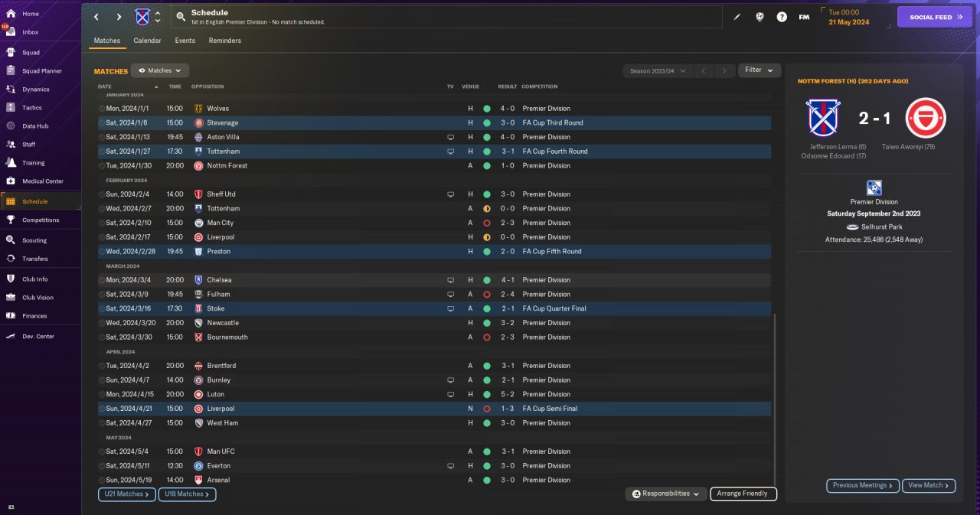This screenshot has height=515, width=980.
Task: Sort matches by the Date column
Action: pyautogui.click(x=105, y=86)
